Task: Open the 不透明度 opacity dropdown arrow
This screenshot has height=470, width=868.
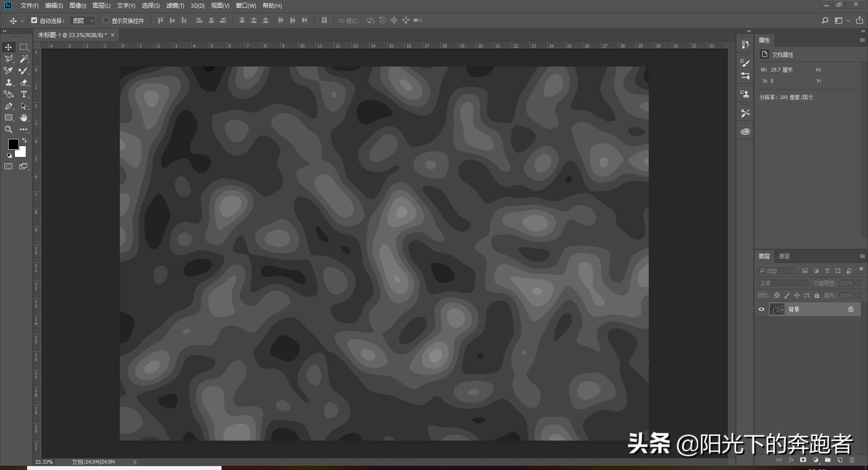Action: click(x=860, y=283)
